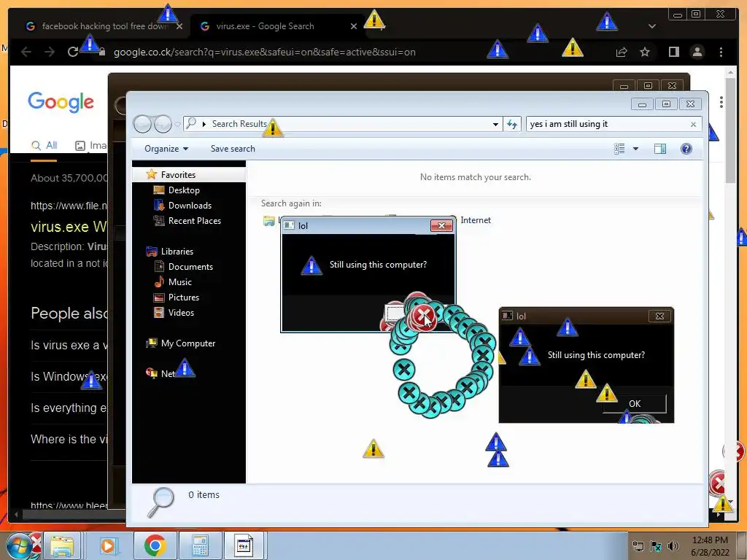This screenshot has height=560, width=747.
Task: Clear the Explorer search box
Action: (693, 124)
